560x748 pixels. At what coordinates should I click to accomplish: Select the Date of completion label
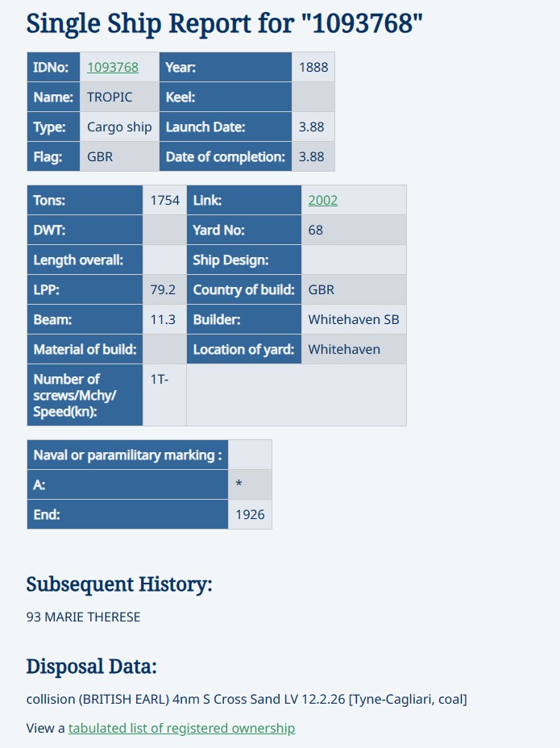(226, 157)
